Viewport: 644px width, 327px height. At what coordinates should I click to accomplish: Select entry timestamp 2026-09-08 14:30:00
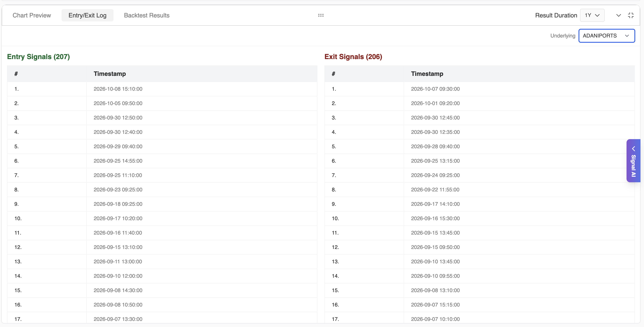pos(118,290)
